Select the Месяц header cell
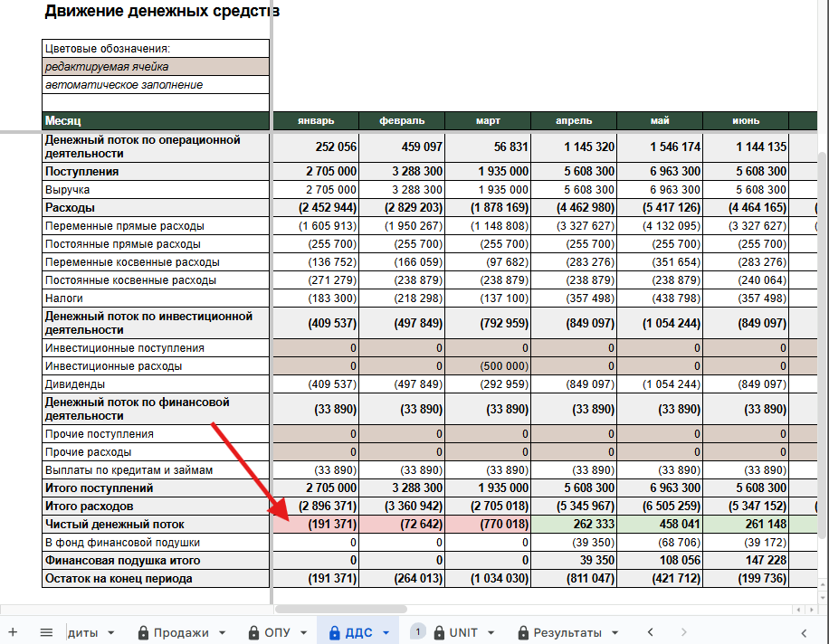 pos(156,120)
